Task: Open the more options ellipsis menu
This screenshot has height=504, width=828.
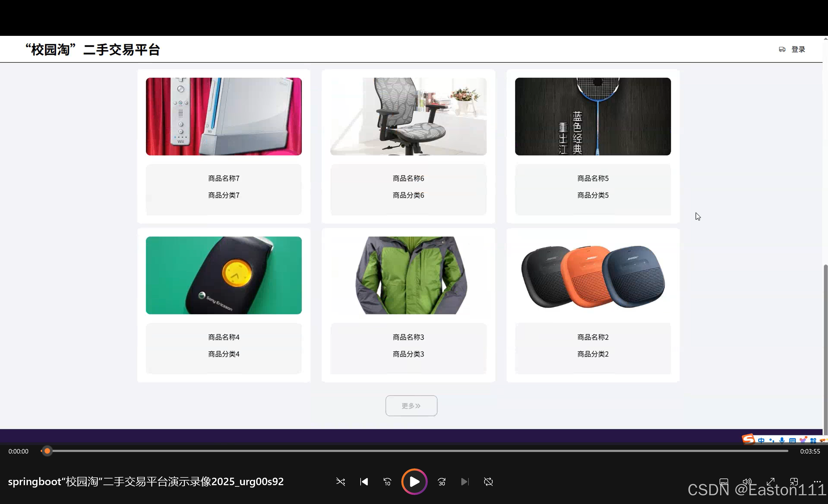Action: (817, 481)
